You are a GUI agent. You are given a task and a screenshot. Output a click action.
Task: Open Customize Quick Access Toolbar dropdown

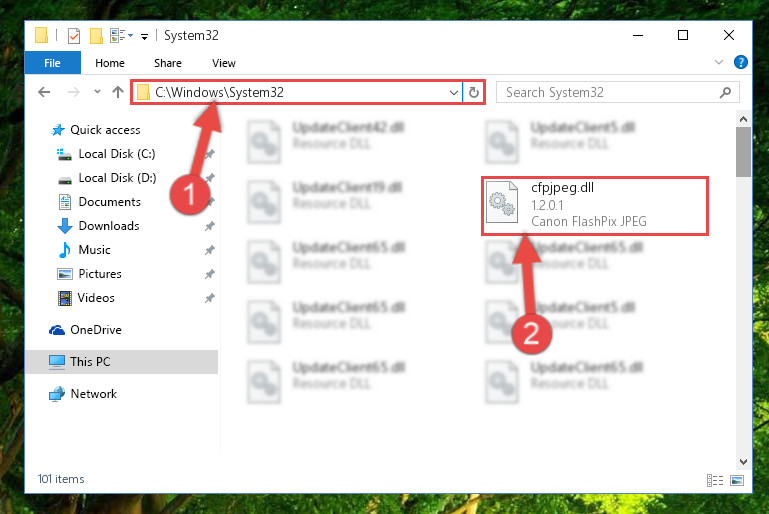pyautogui.click(x=144, y=36)
